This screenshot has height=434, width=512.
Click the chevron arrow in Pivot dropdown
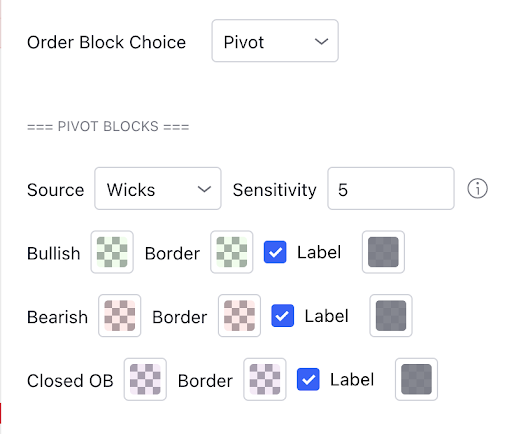tap(321, 42)
